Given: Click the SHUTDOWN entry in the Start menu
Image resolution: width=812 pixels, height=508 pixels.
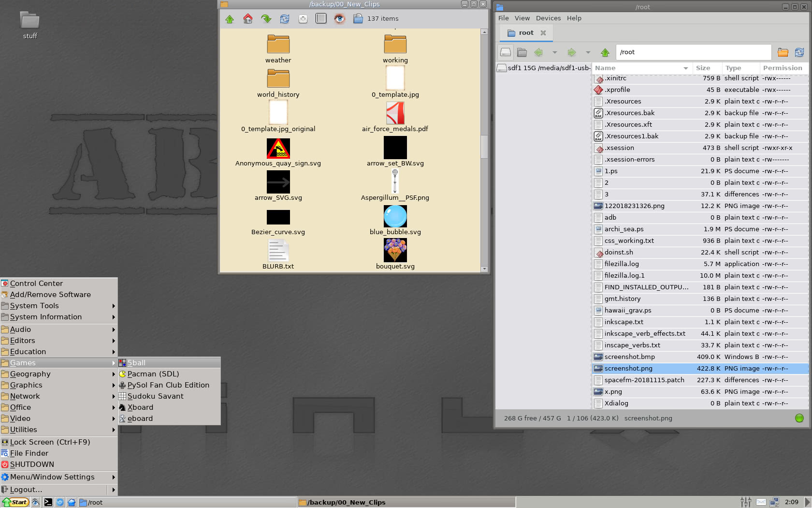Looking at the screenshot, I should point(32,464).
